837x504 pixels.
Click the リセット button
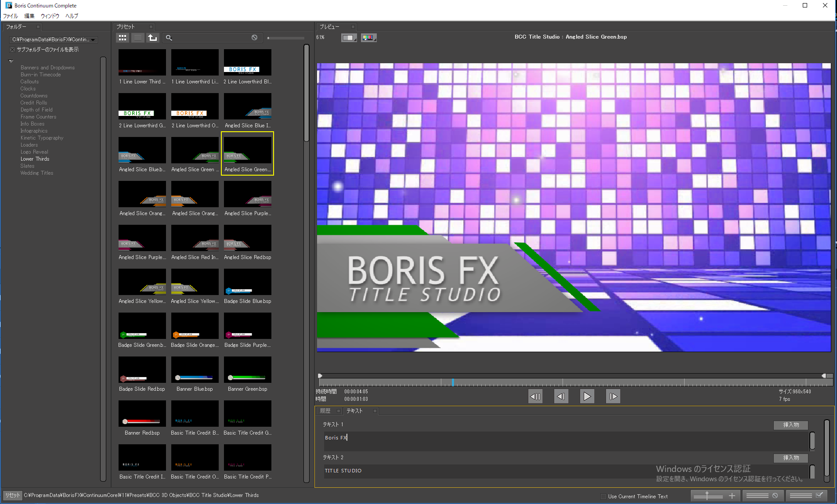click(x=13, y=495)
